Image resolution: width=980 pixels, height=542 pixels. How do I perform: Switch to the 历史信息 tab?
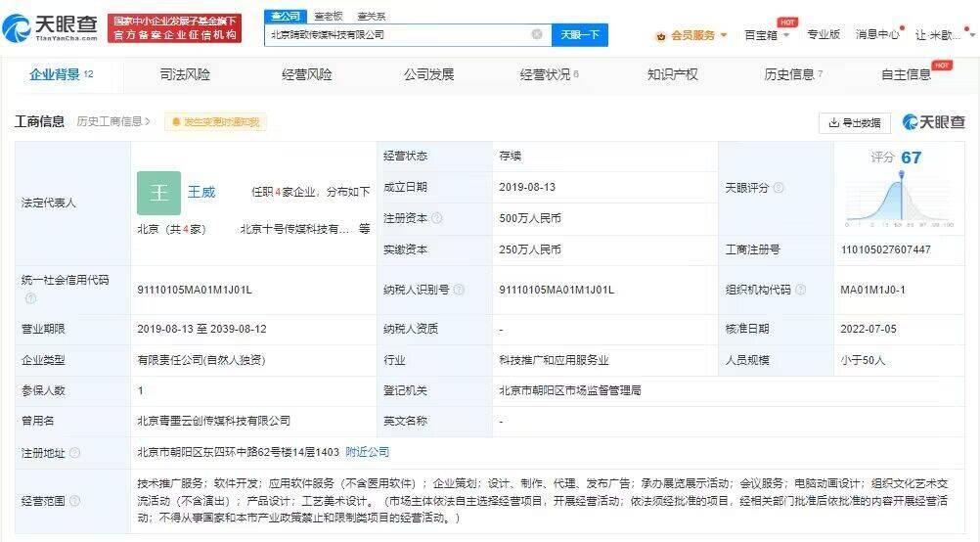[793, 74]
